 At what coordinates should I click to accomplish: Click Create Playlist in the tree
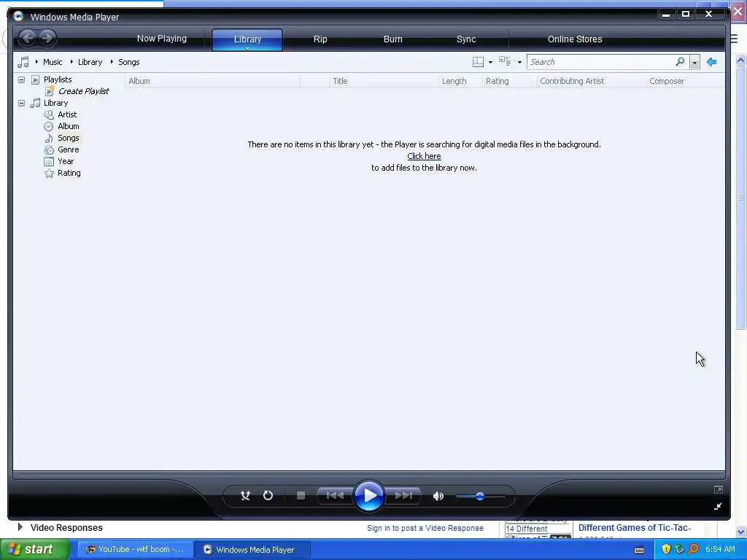coord(83,91)
